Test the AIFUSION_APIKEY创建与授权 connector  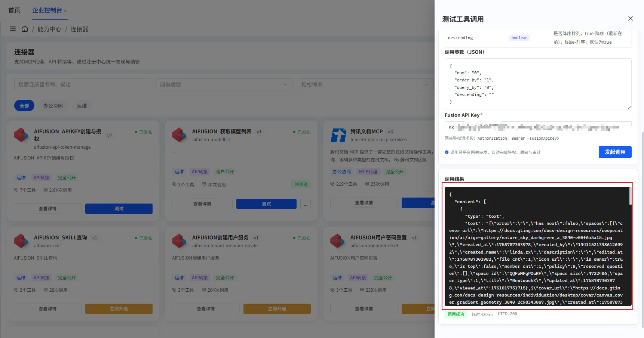point(119,209)
